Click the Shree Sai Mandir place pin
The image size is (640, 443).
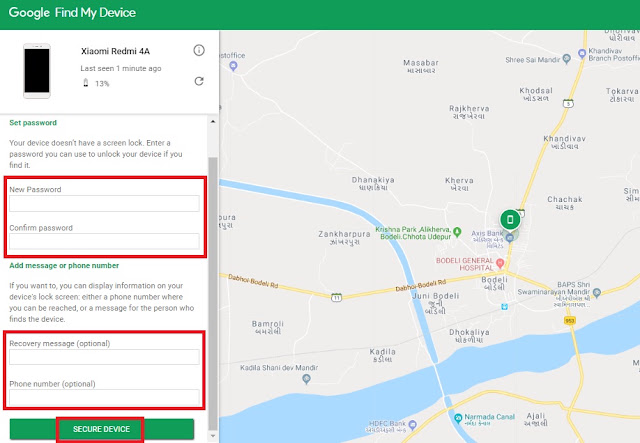tap(566, 59)
